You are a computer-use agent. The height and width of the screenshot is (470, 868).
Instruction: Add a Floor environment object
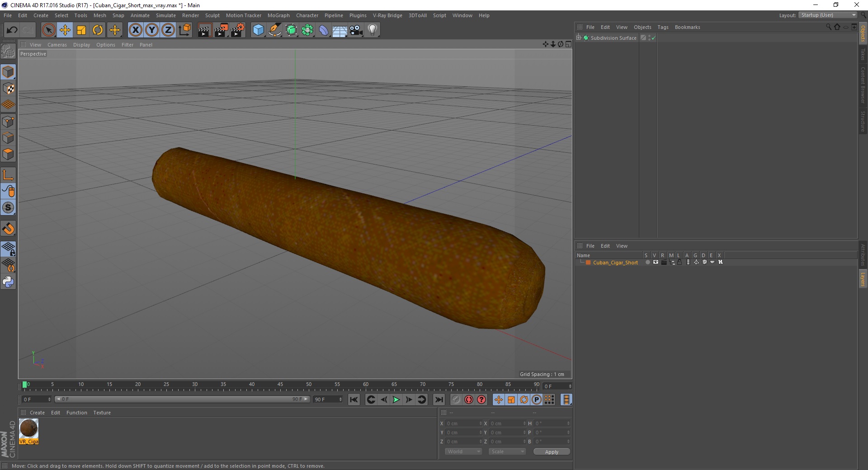[x=340, y=30]
